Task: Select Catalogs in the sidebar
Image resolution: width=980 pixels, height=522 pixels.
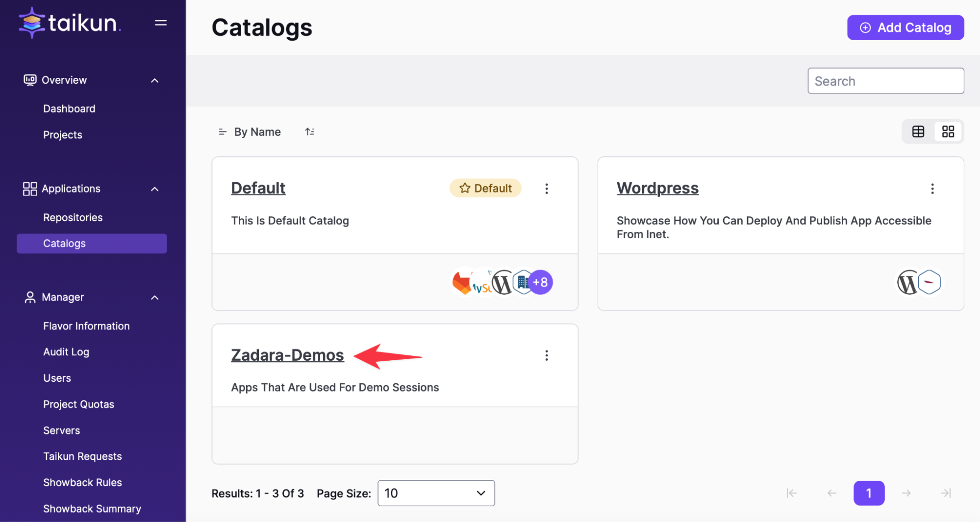Action: [92, 244]
